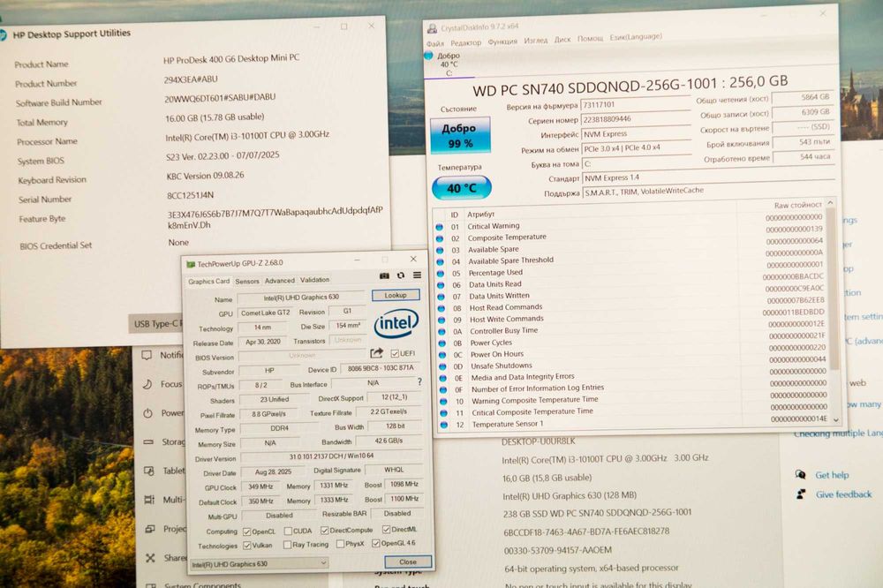Open Tablet icon in Settings sidebar

(148, 471)
